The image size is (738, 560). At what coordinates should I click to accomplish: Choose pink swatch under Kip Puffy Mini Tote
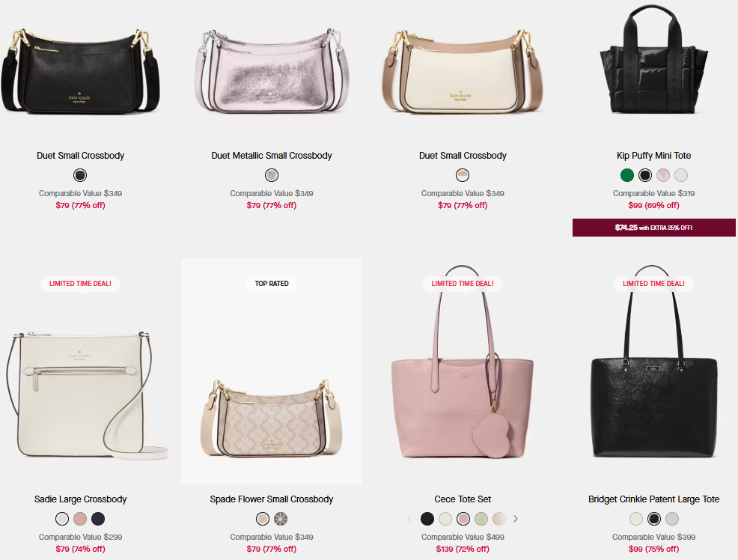[663, 175]
